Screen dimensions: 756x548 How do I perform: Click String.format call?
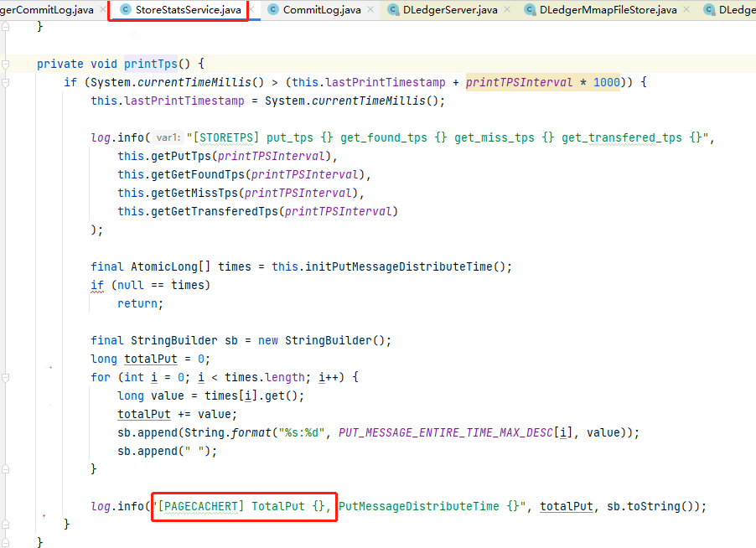[228, 433]
